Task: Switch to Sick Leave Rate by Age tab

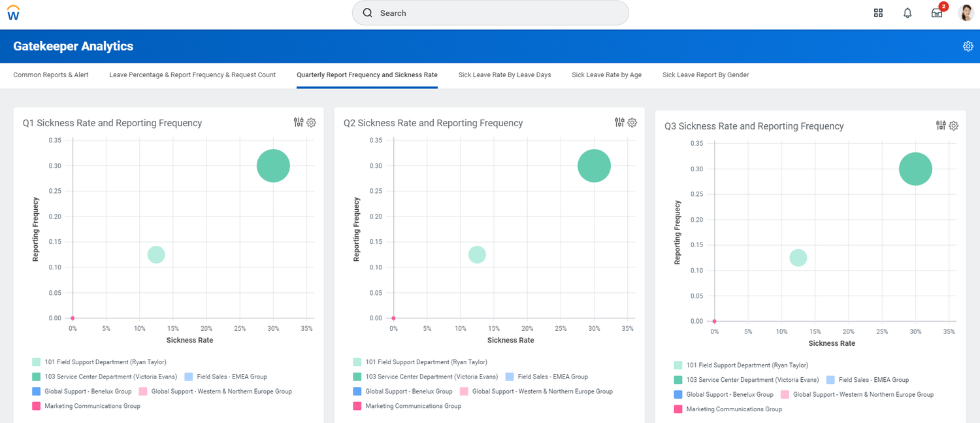Action: click(x=606, y=75)
